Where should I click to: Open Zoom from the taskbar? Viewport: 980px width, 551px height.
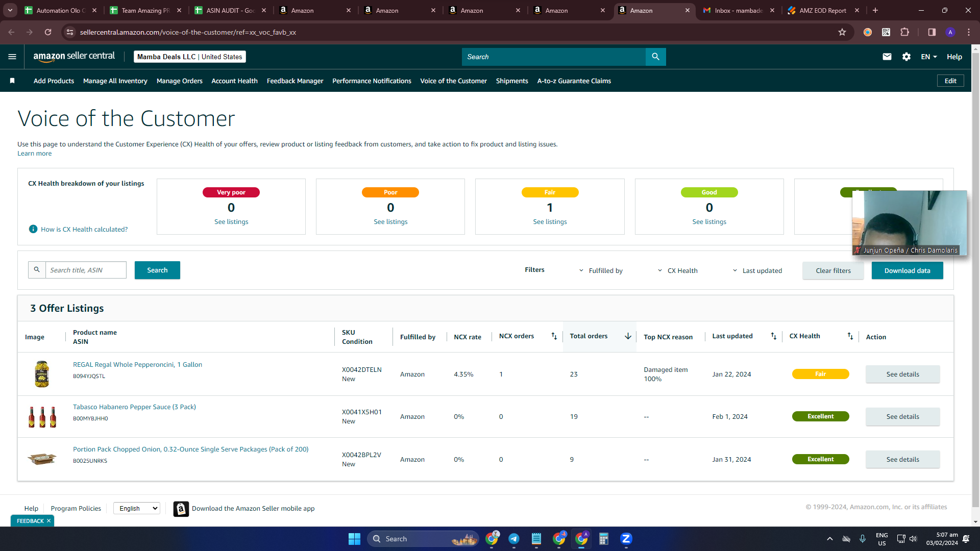point(626,539)
